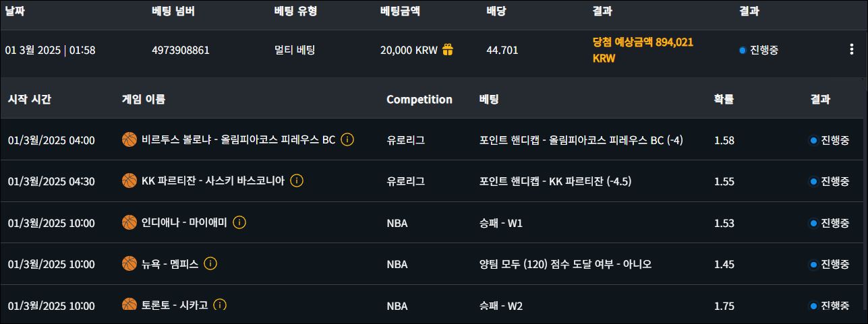Open the three-dot menu for the bet
Viewport: 868px width, 324px height.
coord(851,50)
